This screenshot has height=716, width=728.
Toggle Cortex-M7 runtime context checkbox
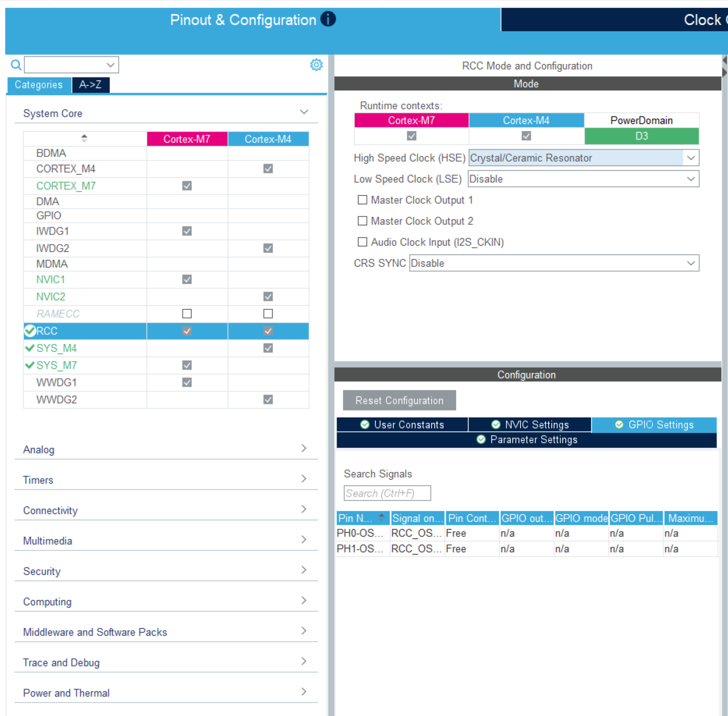pos(412,136)
